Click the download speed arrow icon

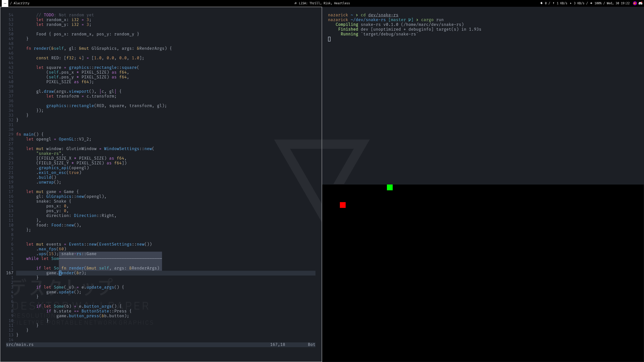point(571,3)
